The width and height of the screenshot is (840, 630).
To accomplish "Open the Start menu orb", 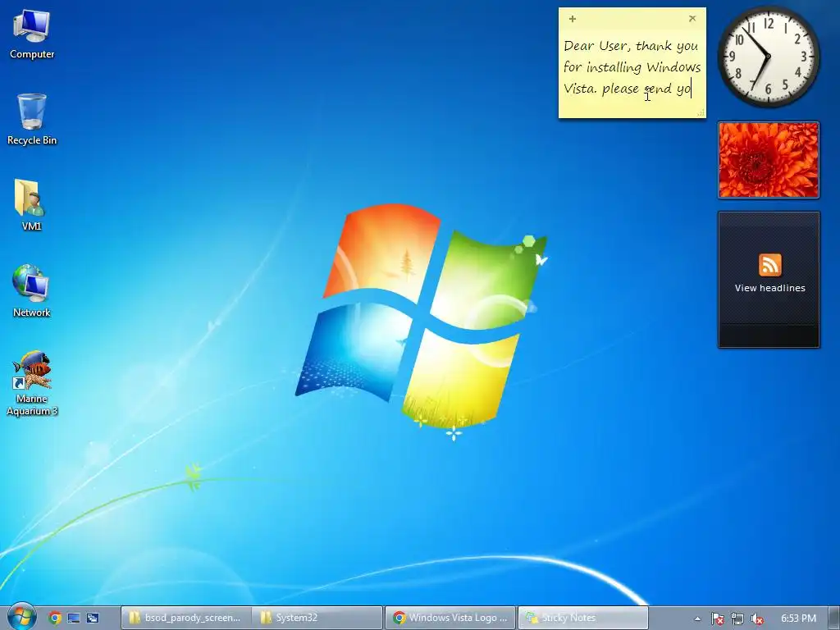I will pos(22,617).
